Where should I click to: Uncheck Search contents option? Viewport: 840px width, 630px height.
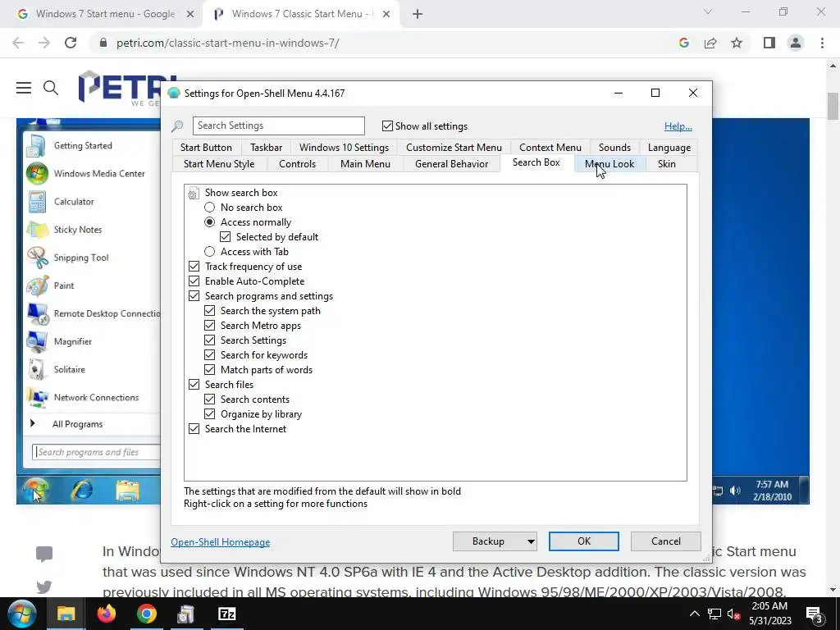[209, 399]
